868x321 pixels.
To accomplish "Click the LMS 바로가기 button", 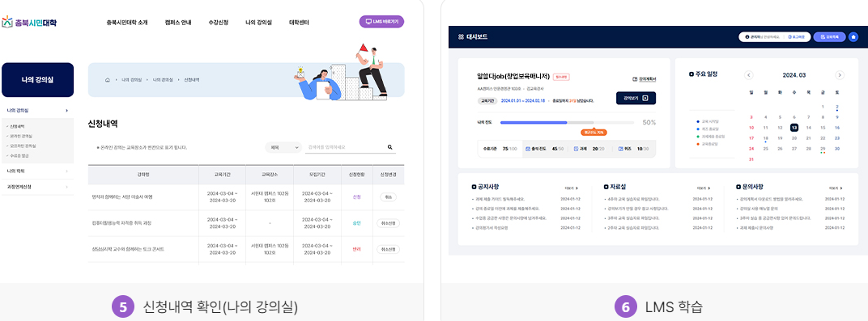I will (x=381, y=22).
